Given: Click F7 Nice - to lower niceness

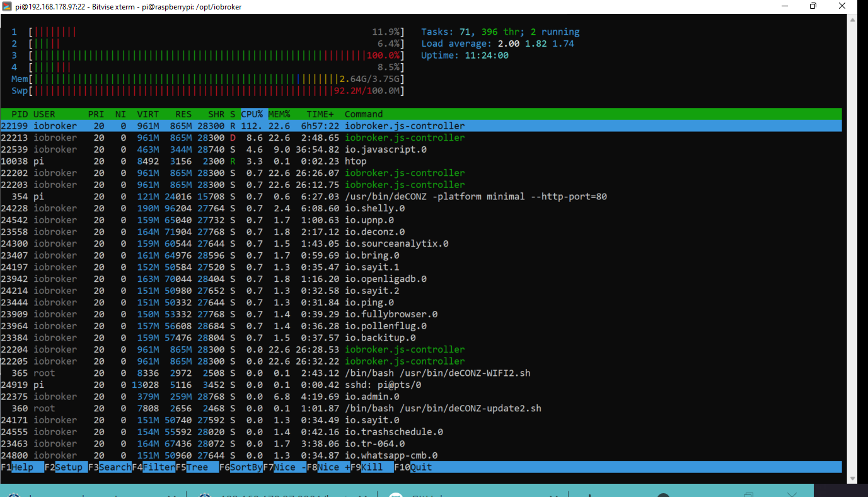Looking at the screenshot, I should point(284,467).
